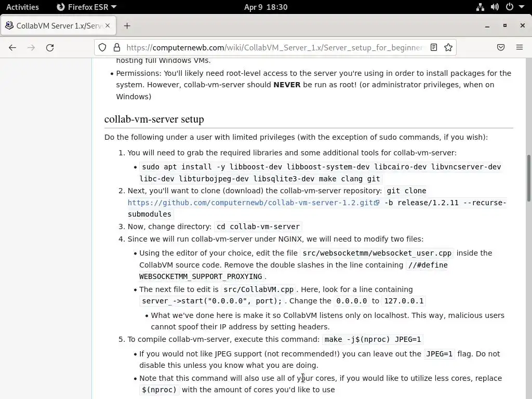Minimize the Firefox window

tap(487, 26)
